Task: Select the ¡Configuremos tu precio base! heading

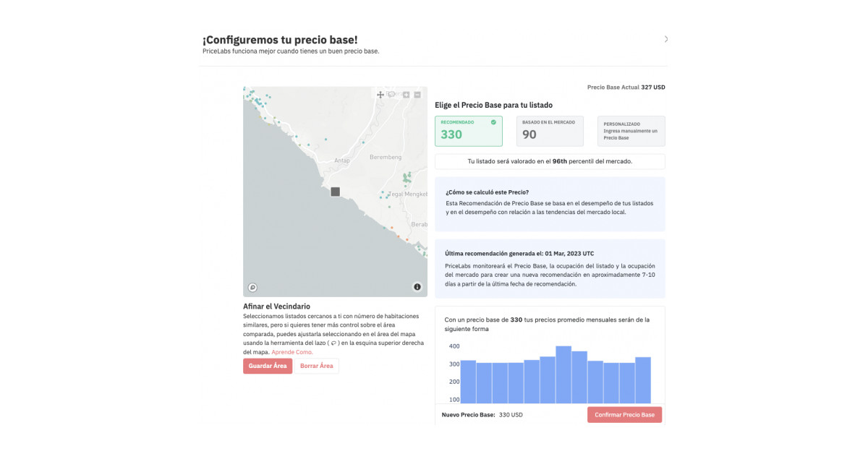Action: [282, 39]
